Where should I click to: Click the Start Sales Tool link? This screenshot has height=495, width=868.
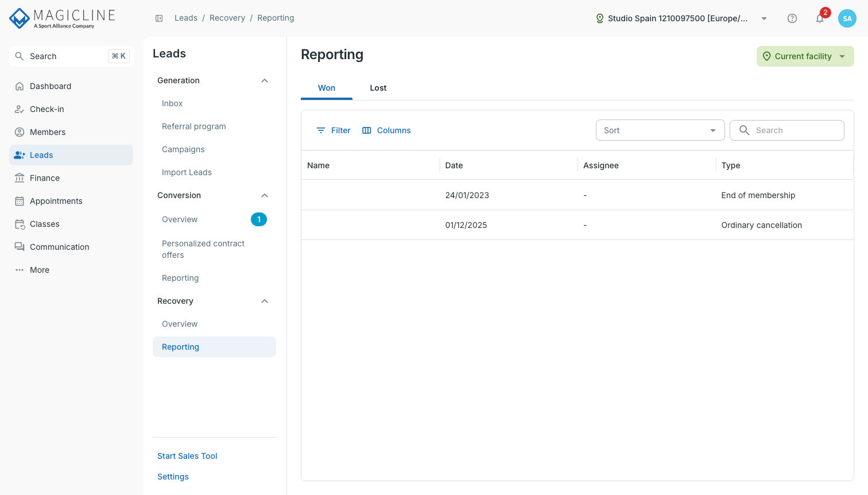click(x=187, y=456)
